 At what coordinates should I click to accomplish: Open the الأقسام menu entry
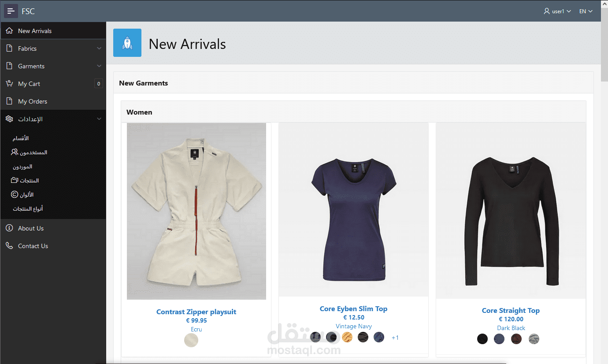20,138
